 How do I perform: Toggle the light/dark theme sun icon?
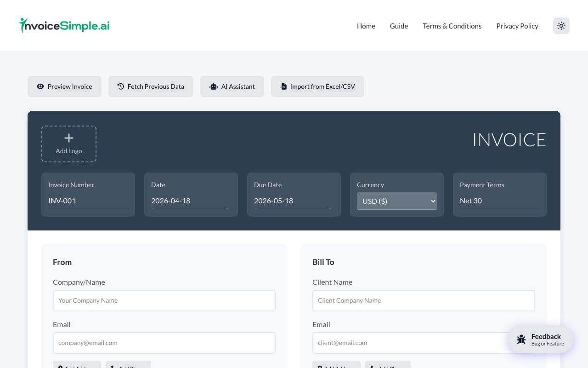click(x=561, y=26)
